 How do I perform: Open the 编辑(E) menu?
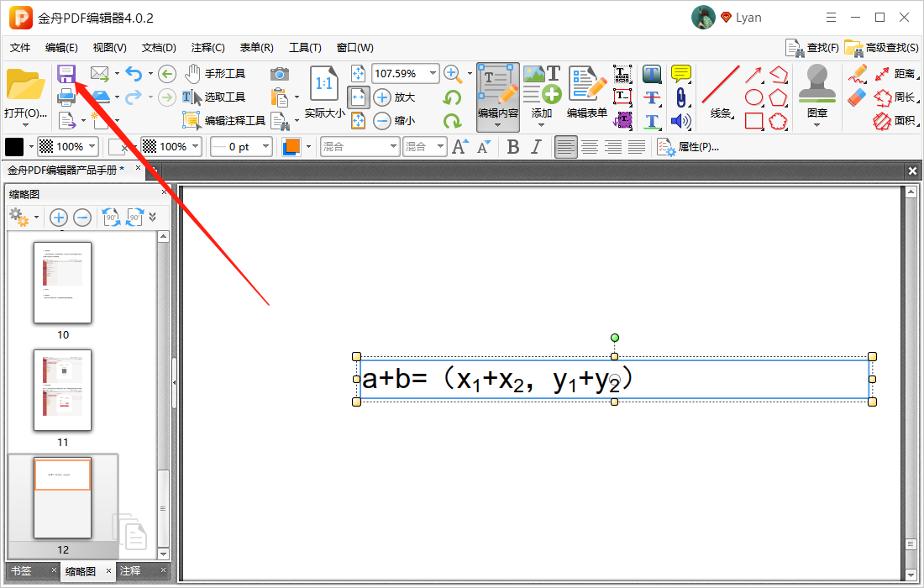coord(61,48)
